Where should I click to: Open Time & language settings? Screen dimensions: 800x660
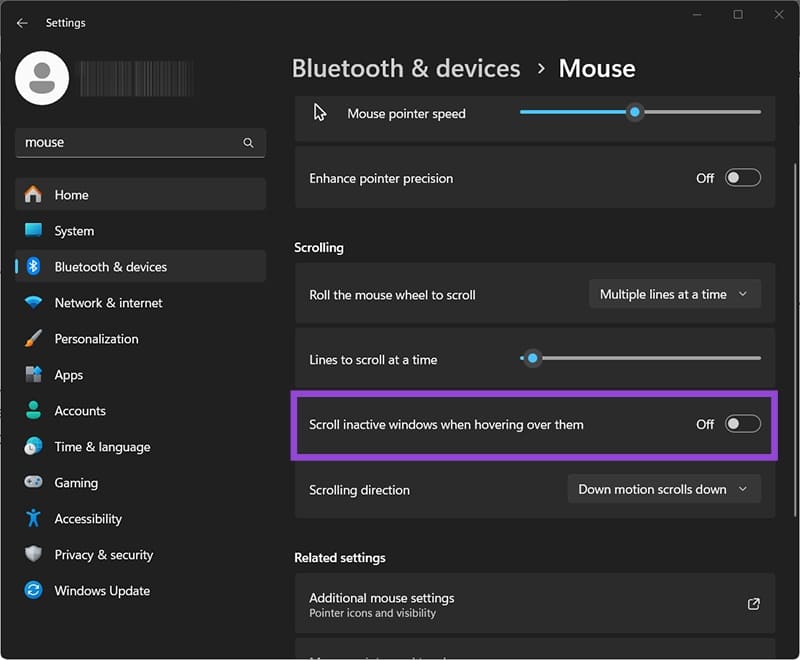tap(140, 446)
